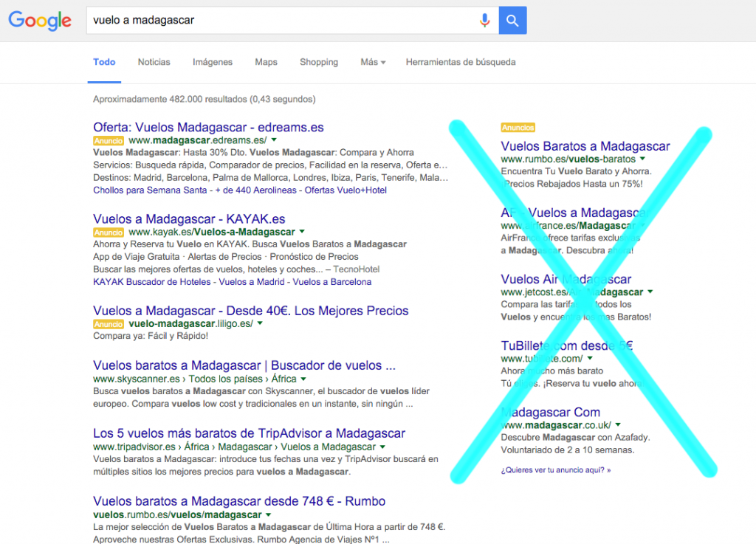Expand the dropdown arrow beside tripadvisor.es URL
The image size is (756, 544).
(x=383, y=447)
